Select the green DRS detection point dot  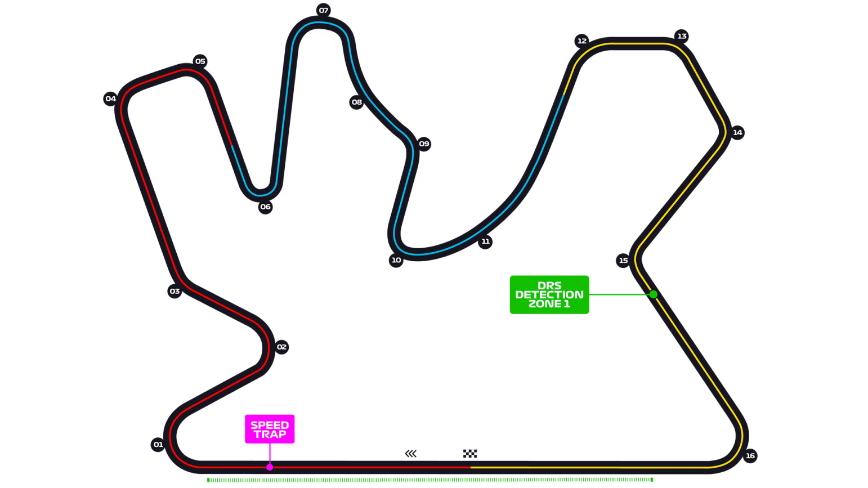[654, 294]
